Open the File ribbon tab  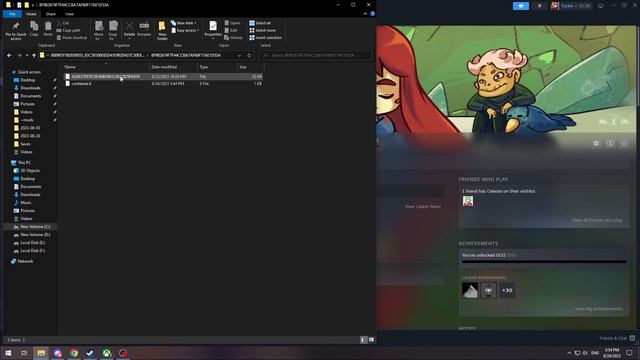[x=12, y=14]
